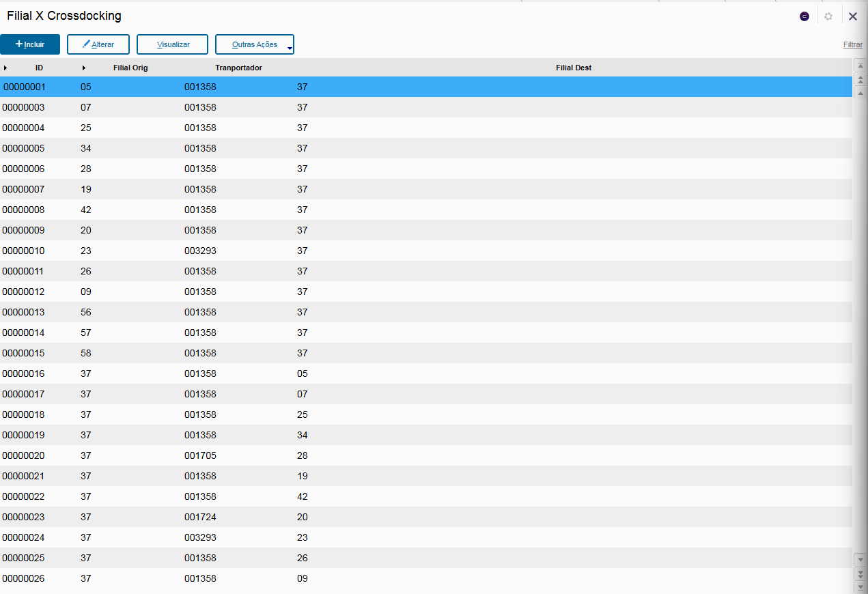Click the Tranportador column header
This screenshot has height=594, width=868.
coord(239,68)
